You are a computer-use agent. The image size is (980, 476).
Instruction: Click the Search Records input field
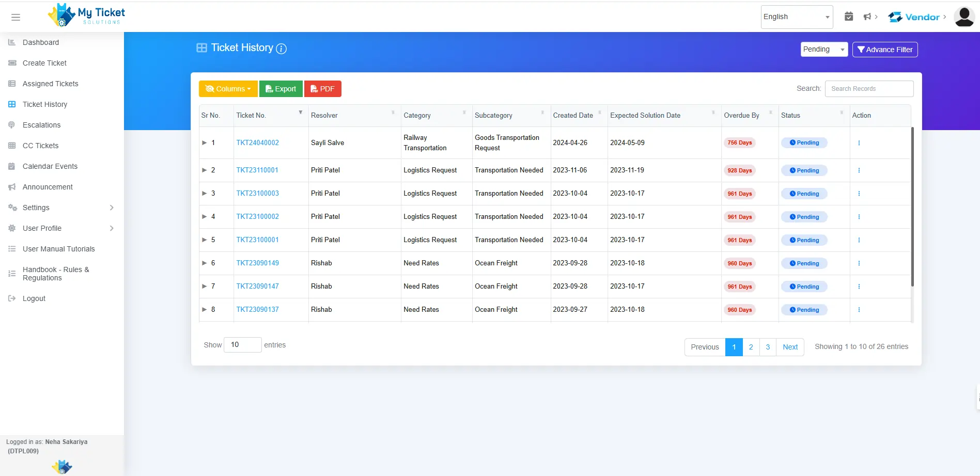(x=869, y=89)
